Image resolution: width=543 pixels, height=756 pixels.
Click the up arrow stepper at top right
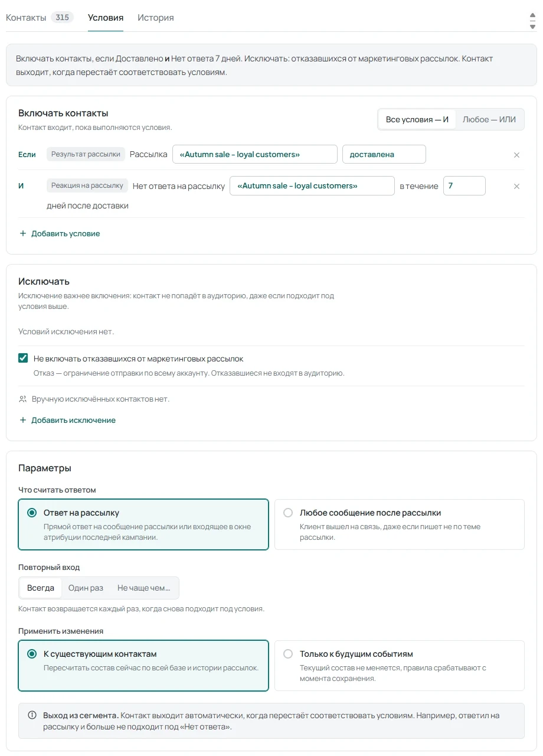tap(532, 17)
